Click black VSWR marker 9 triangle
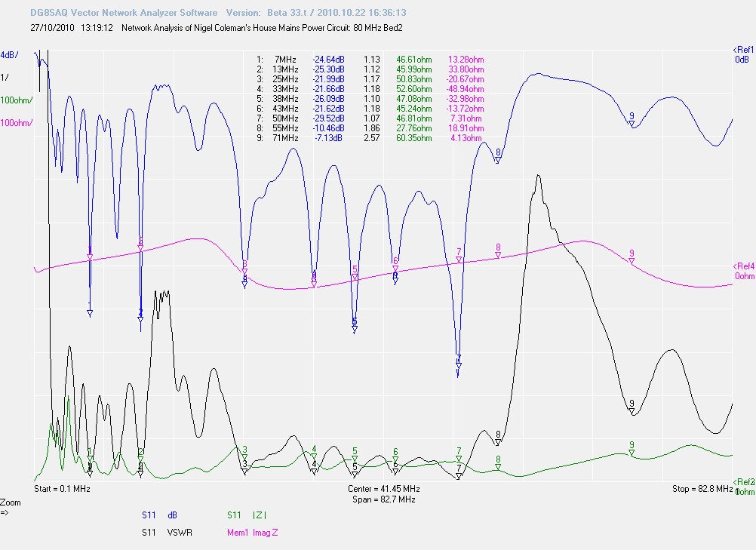756x550 pixels. [x=632, y=412]
